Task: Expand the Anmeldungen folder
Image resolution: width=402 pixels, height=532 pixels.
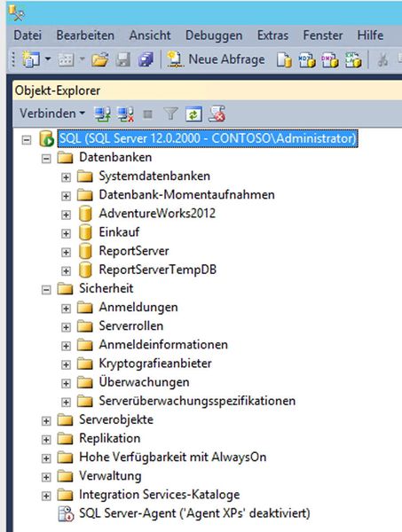Action: tap(66, 309)
